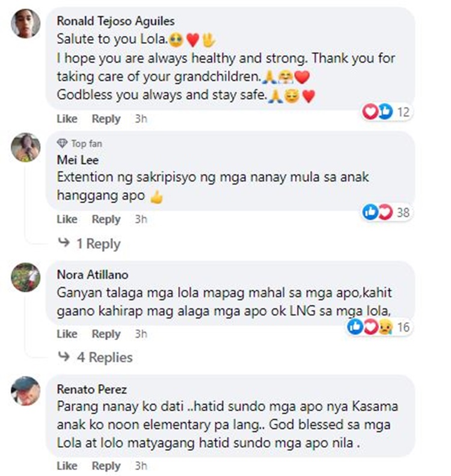Viewport: 451px width, 476px height.
Task: Like Mei Lee's comment
Action: [67, 219]
